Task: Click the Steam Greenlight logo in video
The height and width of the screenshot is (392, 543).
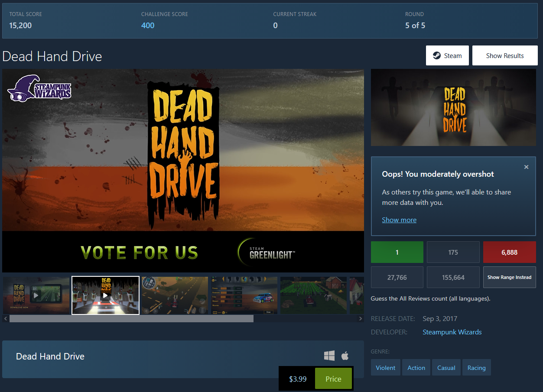Action: pos(267,252)
